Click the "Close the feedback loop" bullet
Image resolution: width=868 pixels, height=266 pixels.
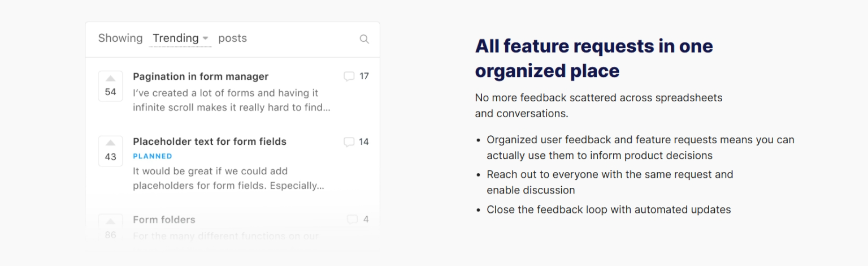click(609, 210)
